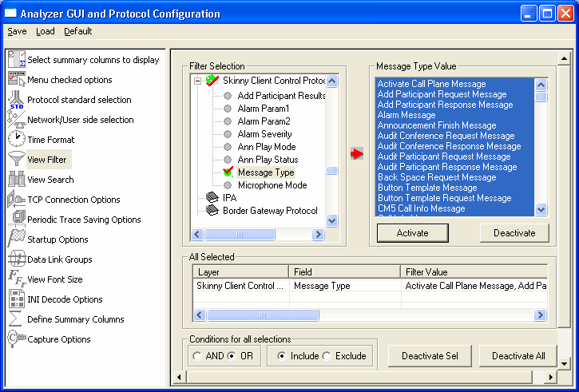Click the Define Summary Columns sigma icon
Image resolution: width=579 pixels, height=392 pixels.
click(15, 319)
